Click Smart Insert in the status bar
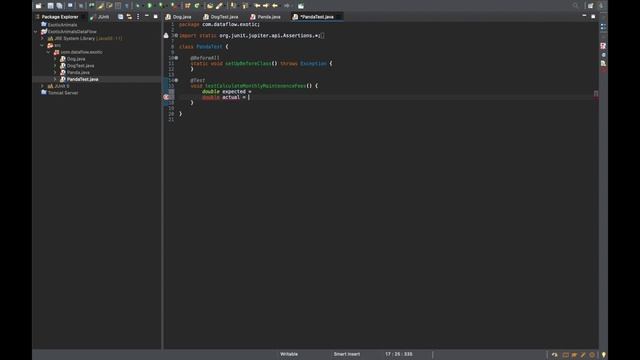 pos(347,354)
